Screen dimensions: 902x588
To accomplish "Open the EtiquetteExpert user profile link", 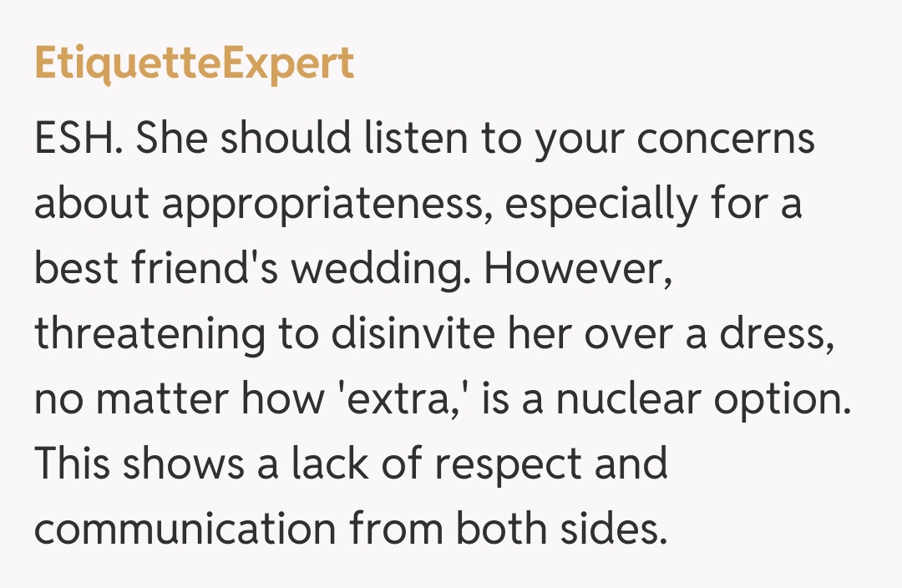I will pyautogui.click(x=194, y=65).
